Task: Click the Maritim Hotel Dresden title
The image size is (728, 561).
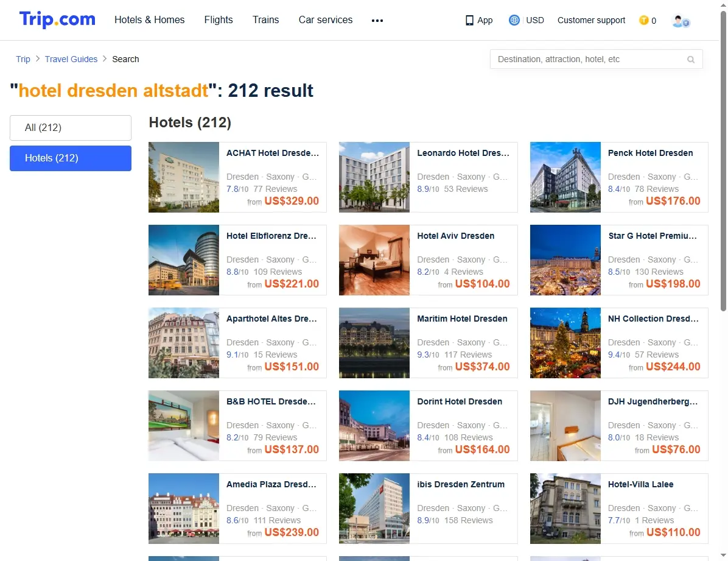Action: (x=462, y=319)
